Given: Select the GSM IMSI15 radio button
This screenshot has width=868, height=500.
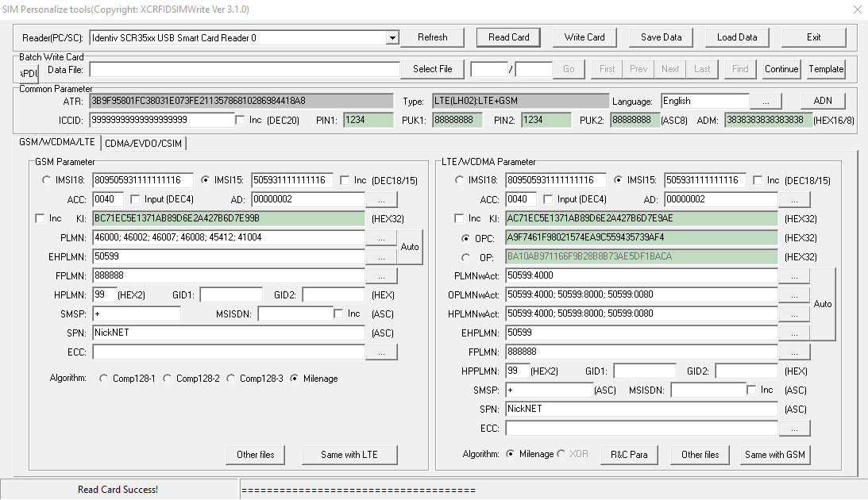Looking at the screenshot, I should tap(205, 180).
